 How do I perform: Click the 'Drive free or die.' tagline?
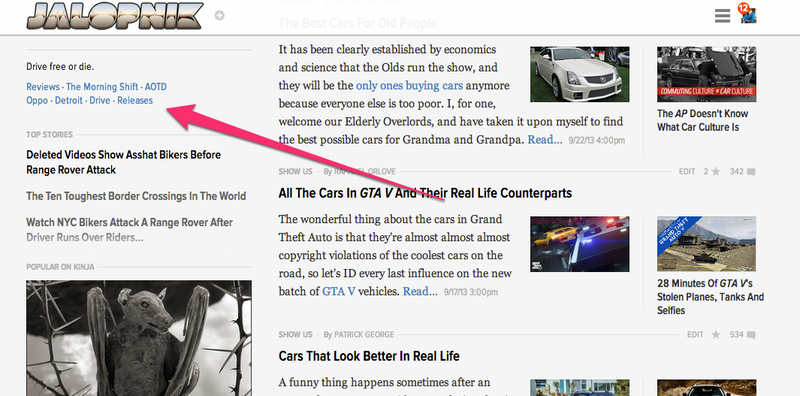(x=60, y=67)
